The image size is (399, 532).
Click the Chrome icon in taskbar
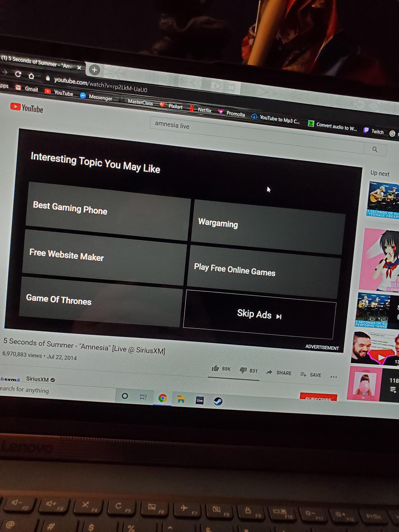163,398
